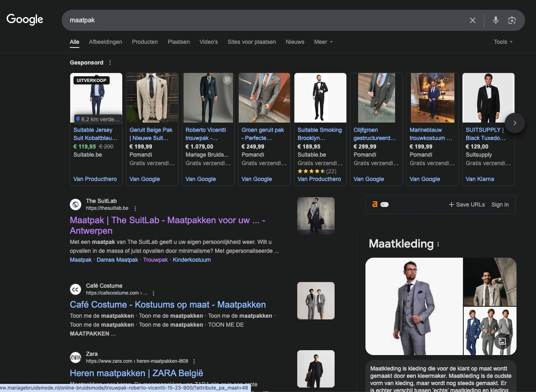
Task: Open the Maatkleding panel three-dot menu
Action: [438, 244]
